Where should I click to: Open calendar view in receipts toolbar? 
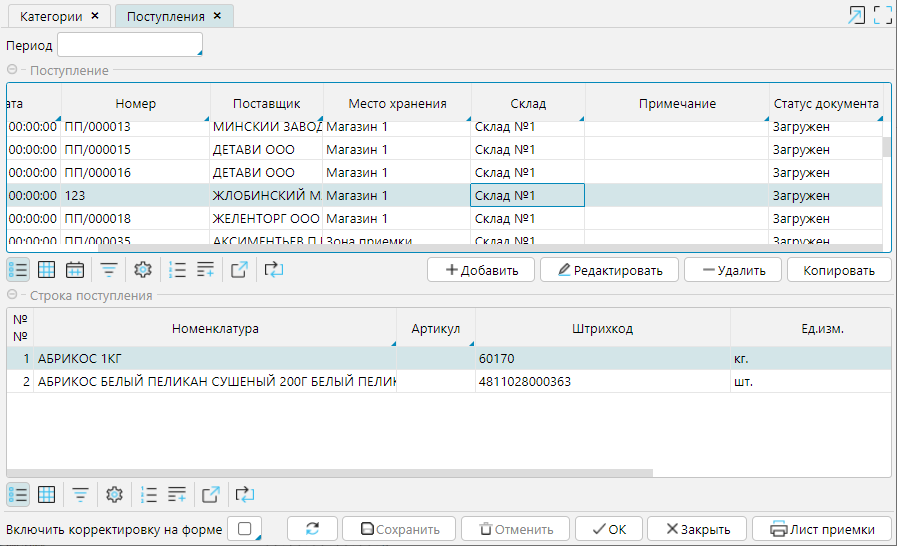point(74,269)
